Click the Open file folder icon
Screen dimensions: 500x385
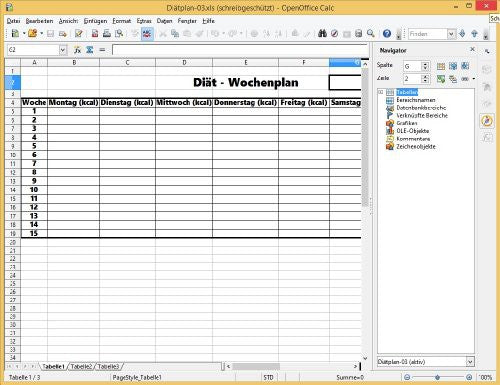pos(32,33)
